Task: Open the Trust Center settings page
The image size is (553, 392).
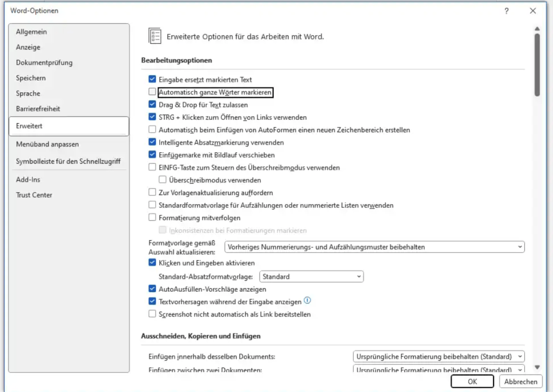Action: 34,195
